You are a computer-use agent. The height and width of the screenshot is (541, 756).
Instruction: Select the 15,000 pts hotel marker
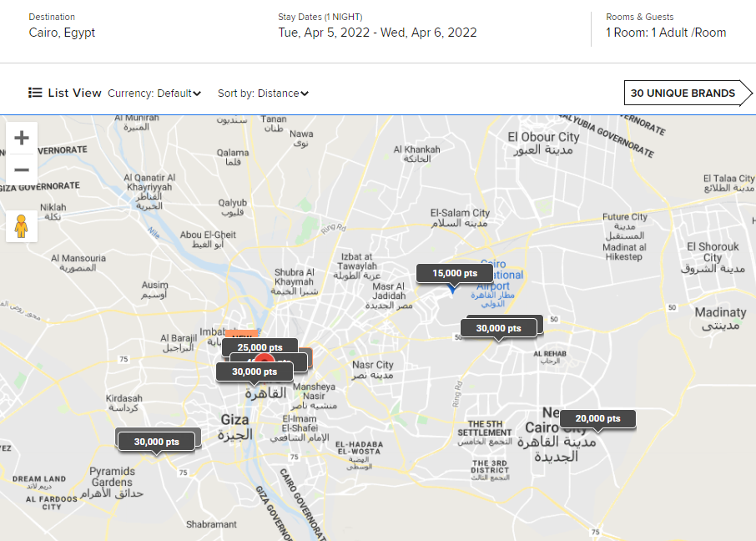454,273
